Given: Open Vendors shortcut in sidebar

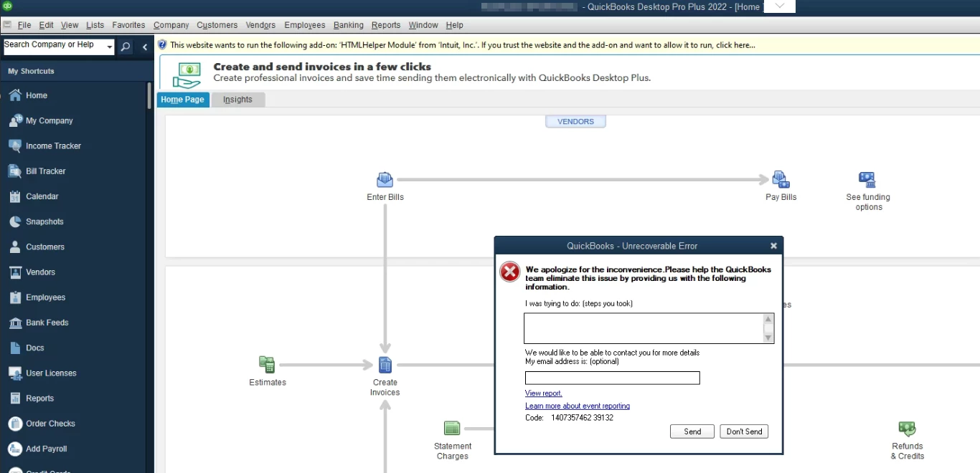Looking at the screenshot, I should click(40, 272).
